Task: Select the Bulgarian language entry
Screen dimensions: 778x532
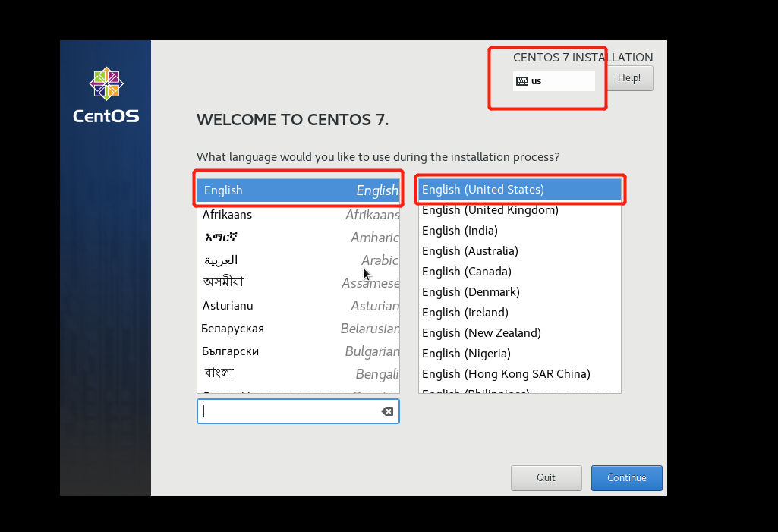Action: click(298, 351)
